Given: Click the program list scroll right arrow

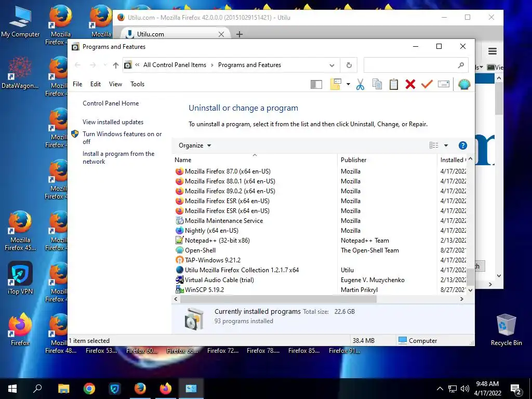Looking at the screenshot, I should (461, 299).
